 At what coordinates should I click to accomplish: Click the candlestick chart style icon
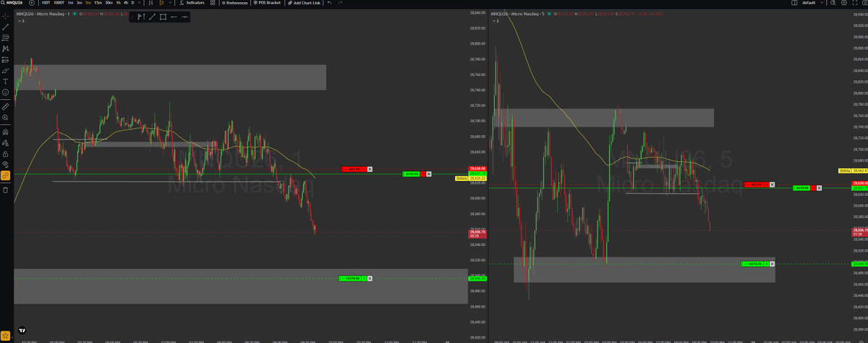pyautogui.click(x=161, y=3)
